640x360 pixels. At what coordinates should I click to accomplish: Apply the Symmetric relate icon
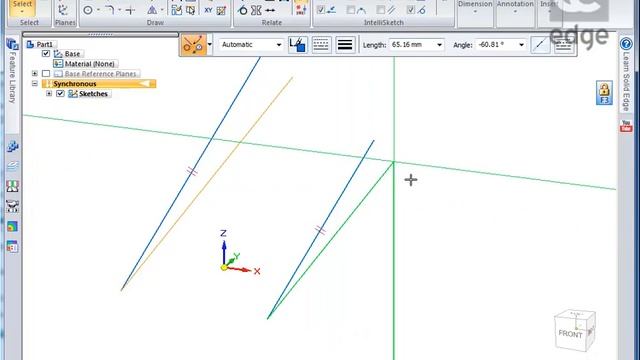point(256,10)
